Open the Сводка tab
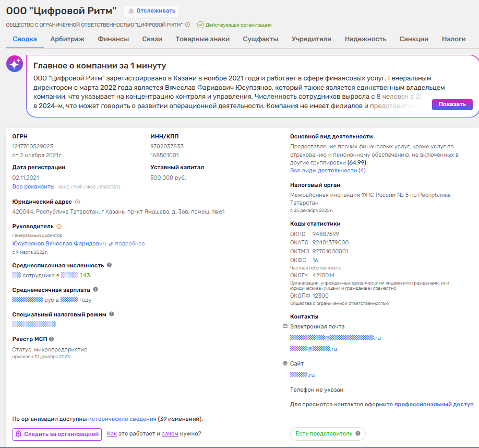The image size is (479, 448). pyautogui.click(x=25, y=39)
